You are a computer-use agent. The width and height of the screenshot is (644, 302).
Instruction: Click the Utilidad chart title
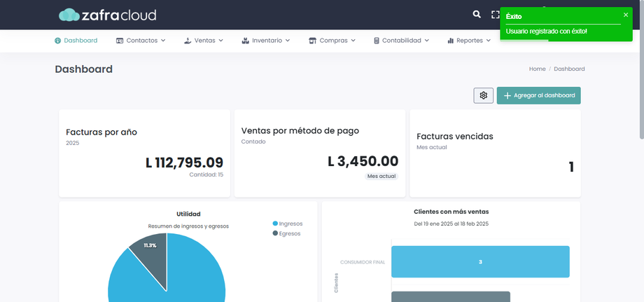[188, 214]
